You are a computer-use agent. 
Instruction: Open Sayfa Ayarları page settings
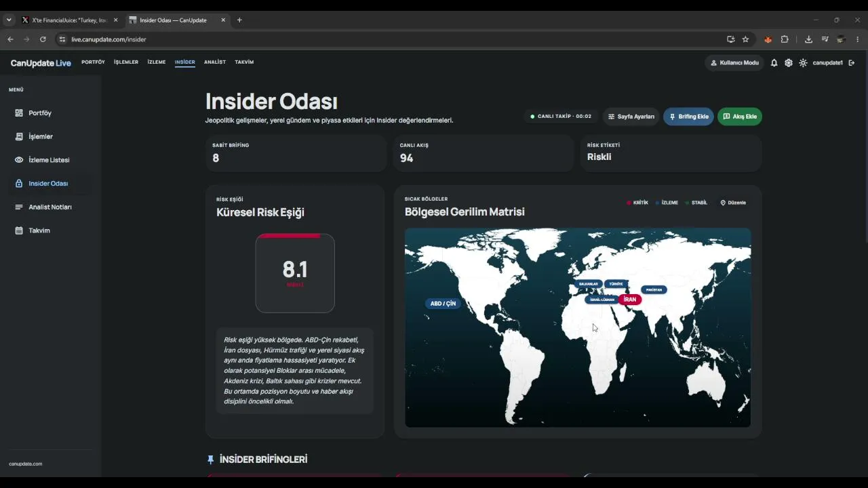(631, 117)
